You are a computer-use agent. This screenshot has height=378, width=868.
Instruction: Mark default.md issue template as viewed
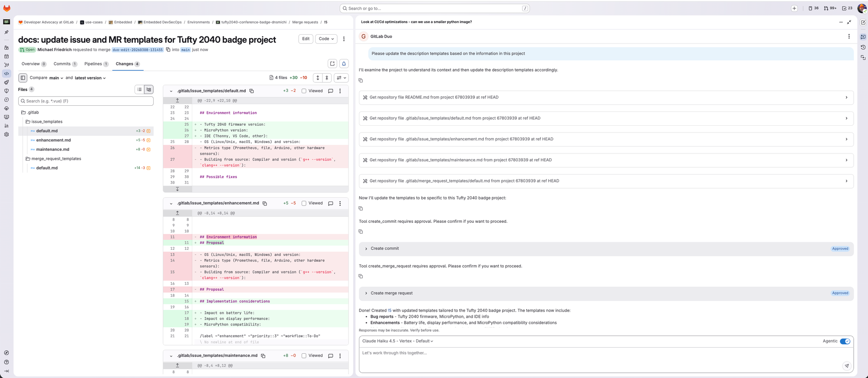click(304, 91)
